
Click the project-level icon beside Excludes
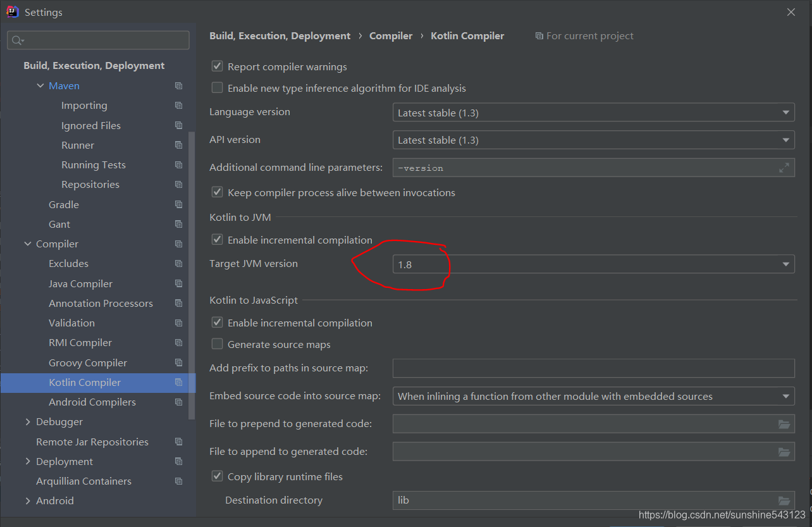click(x=179, y=264)
